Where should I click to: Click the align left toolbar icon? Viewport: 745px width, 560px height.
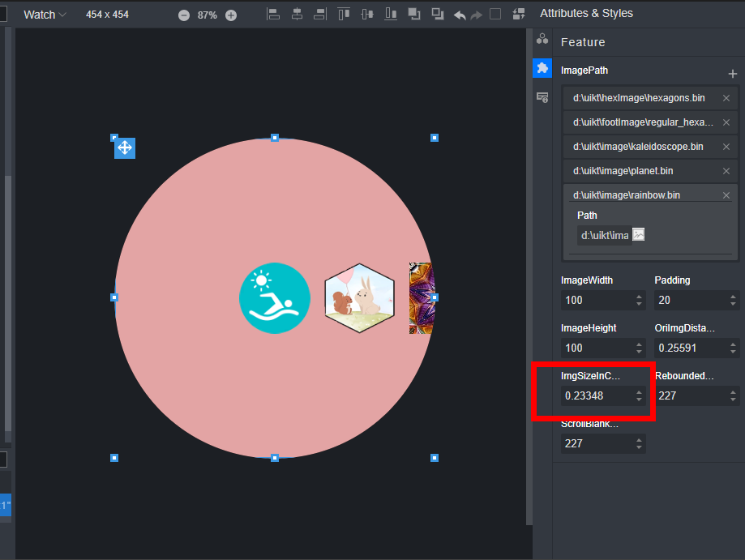273,15
